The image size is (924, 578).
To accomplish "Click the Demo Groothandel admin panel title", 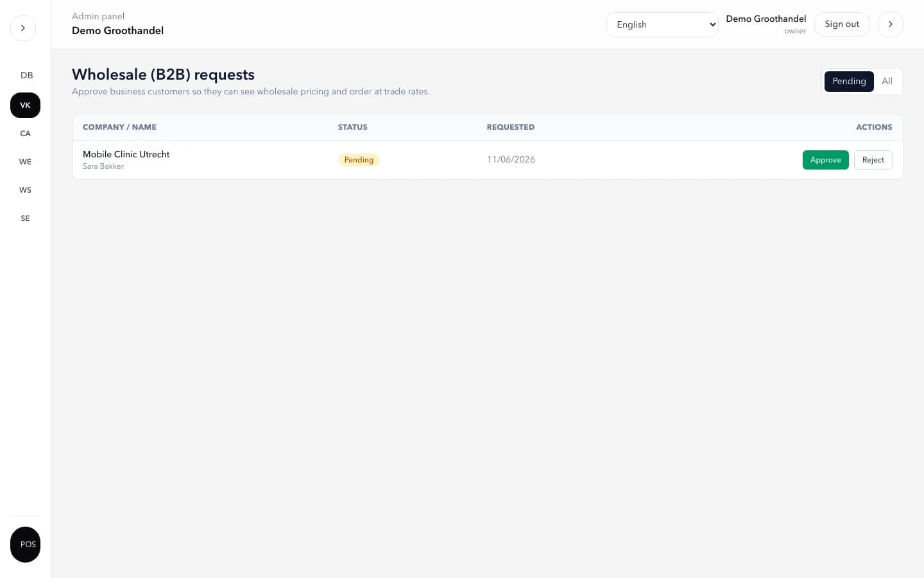I will pyautogui.click(x=117, y=31).
